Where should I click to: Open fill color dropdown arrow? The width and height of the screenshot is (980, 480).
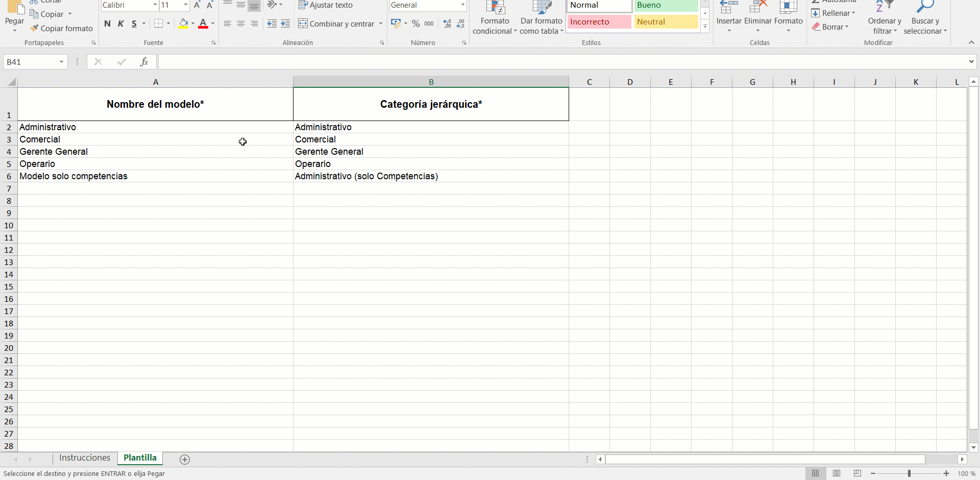(x=193, y=23)
